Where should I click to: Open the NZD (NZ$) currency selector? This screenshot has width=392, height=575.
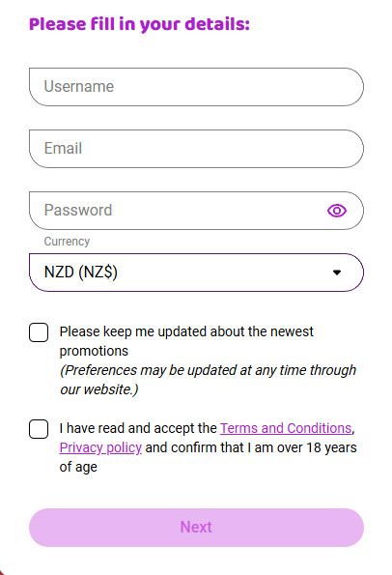196,273
